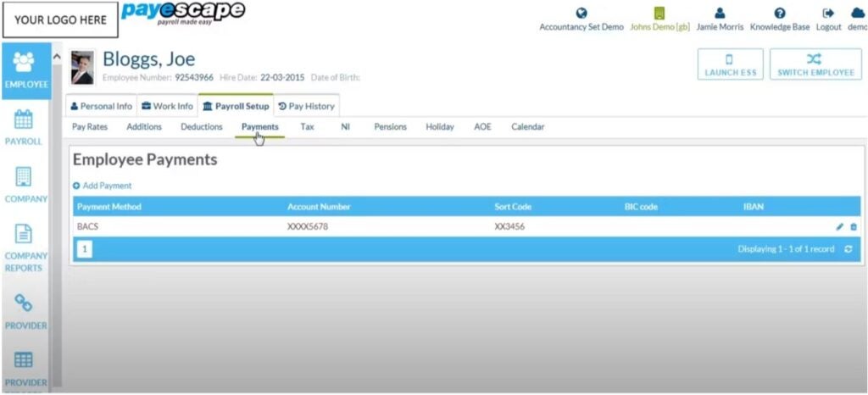Click the Logout icon
This screenshot has height=395, width=868.
click(828, 14)
